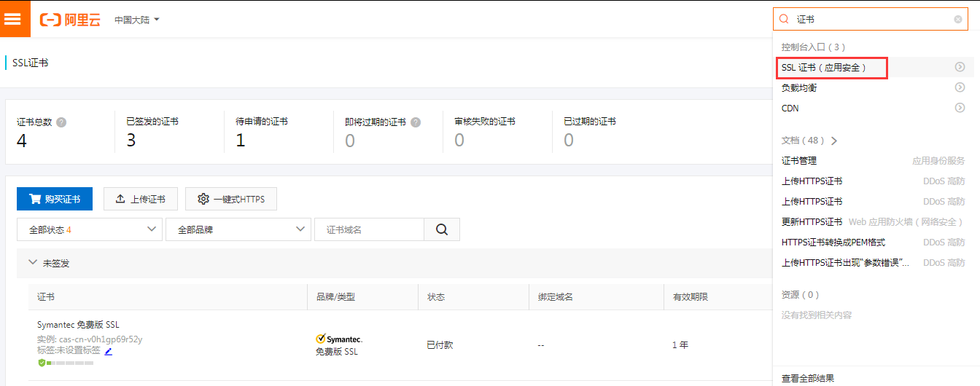Click the instance ID cas-cn-v0h1gp69r52y
The height and width of the screenshot is (386, 980).
coord(101,339)
